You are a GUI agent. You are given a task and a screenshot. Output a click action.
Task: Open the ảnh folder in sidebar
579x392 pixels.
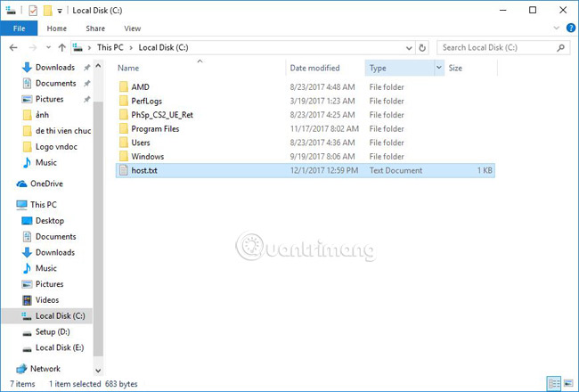click(42, 115)
